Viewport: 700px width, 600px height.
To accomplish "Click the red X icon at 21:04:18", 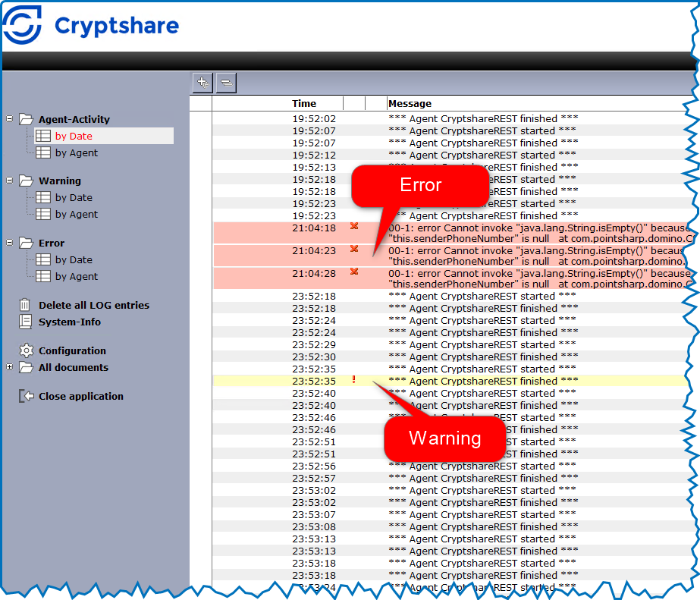I will pos(353,226).
